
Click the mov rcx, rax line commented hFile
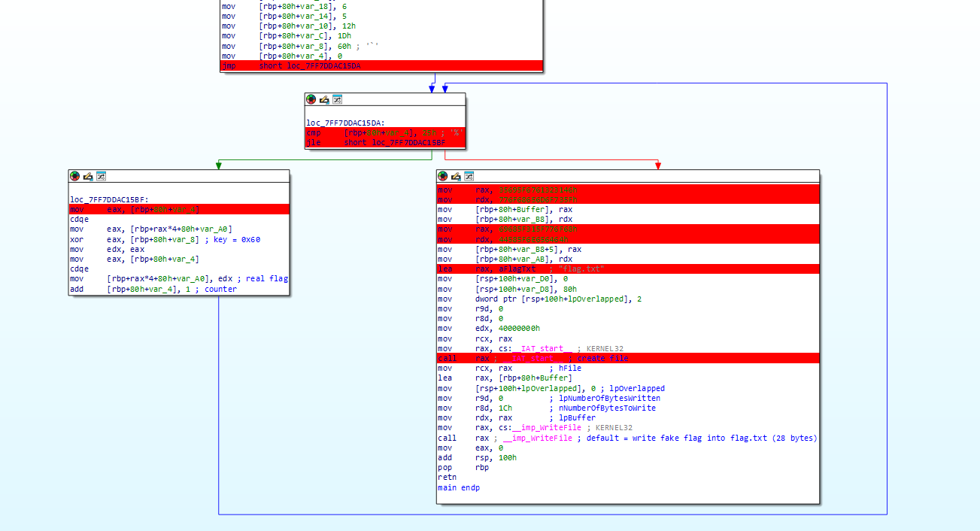point(509,368)
